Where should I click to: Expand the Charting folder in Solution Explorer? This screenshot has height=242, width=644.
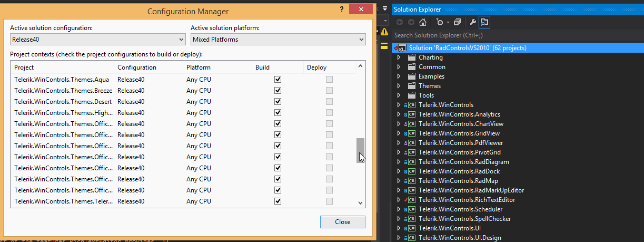[399, 57]
